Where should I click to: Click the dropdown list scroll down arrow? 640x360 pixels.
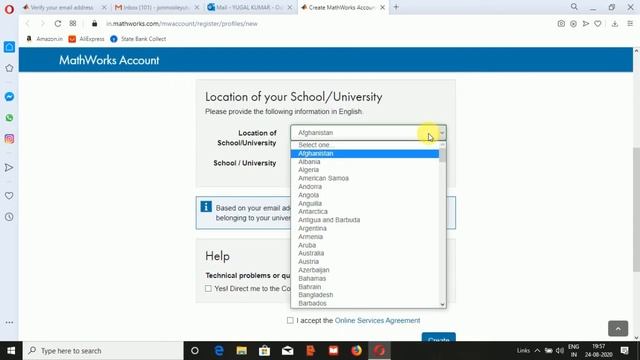point(442,304)
